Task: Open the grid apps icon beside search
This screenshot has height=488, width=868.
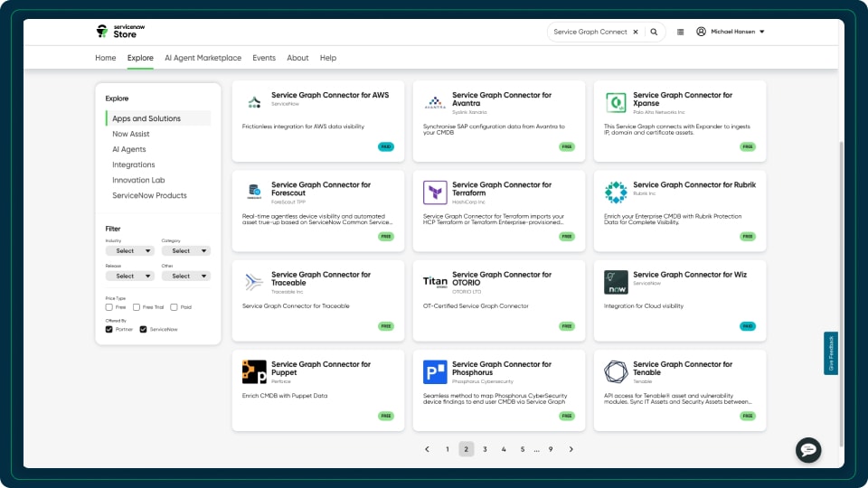Action: (680, 33)
